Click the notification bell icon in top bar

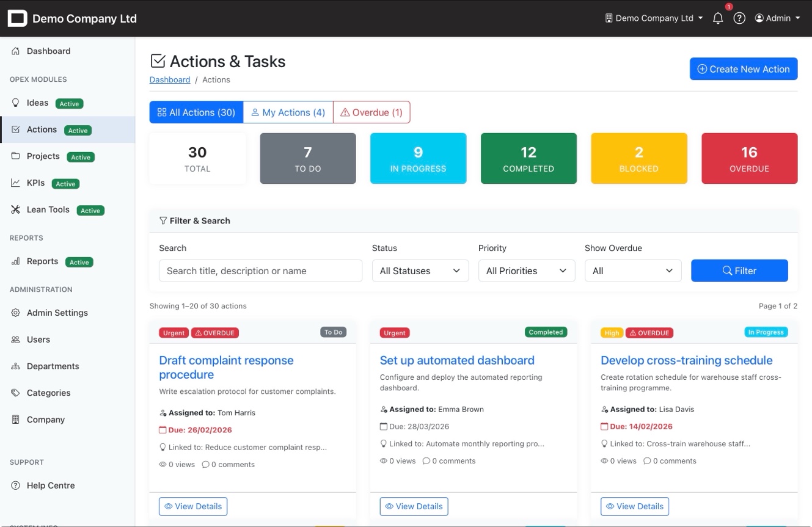[718, 18]
